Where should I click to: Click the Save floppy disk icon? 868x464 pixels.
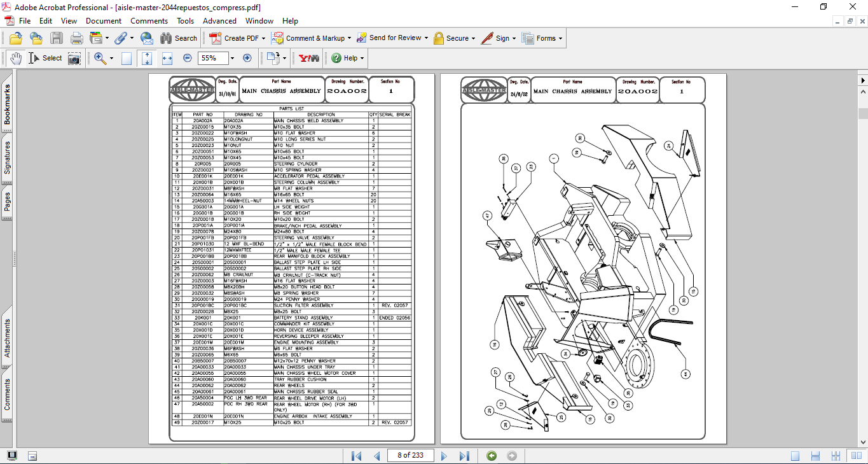click(57, 38)
